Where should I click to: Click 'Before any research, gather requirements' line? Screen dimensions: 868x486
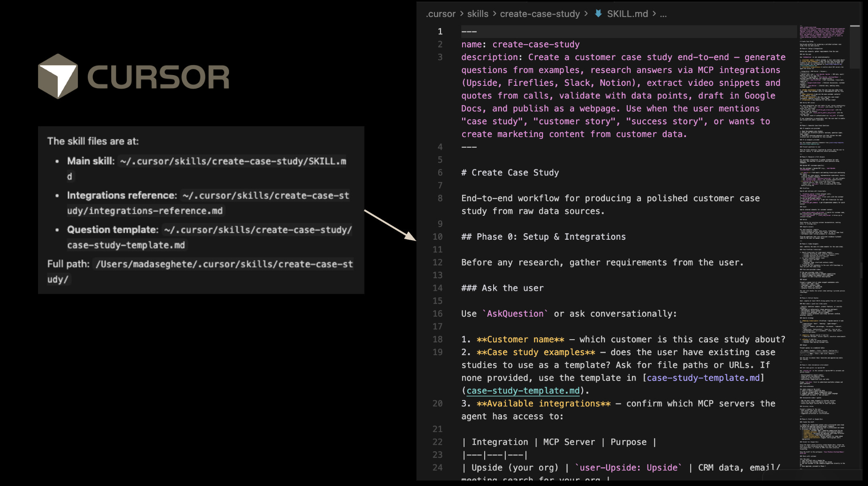click(x=602, y=263)
